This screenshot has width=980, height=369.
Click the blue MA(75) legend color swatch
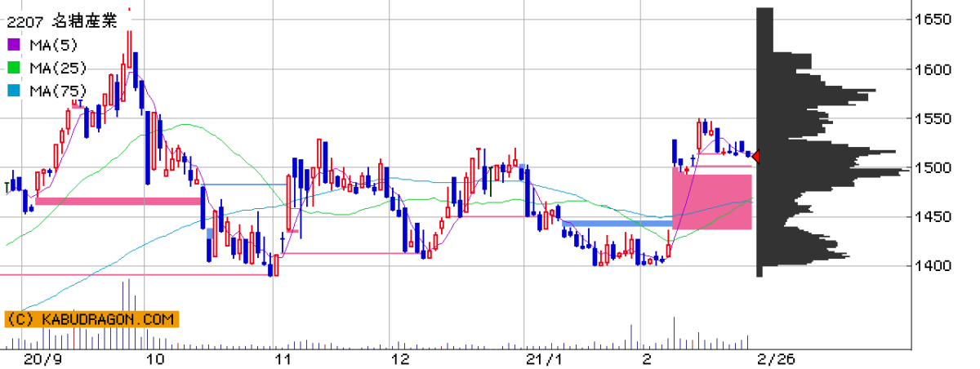tap(13, 91)
